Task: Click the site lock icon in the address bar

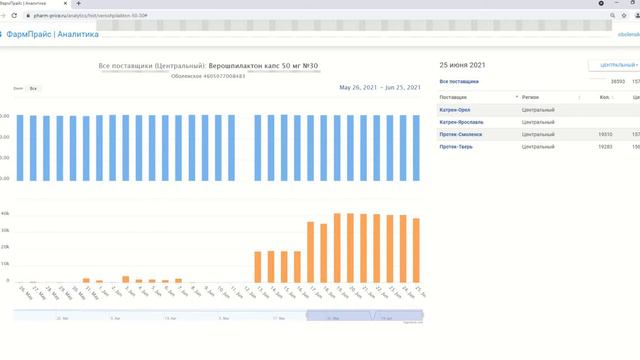Action: (x=28, y=16)
